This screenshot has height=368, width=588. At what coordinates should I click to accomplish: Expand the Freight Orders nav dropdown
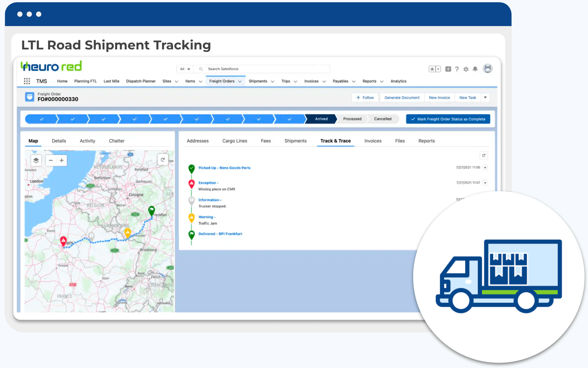pos(240,82)
